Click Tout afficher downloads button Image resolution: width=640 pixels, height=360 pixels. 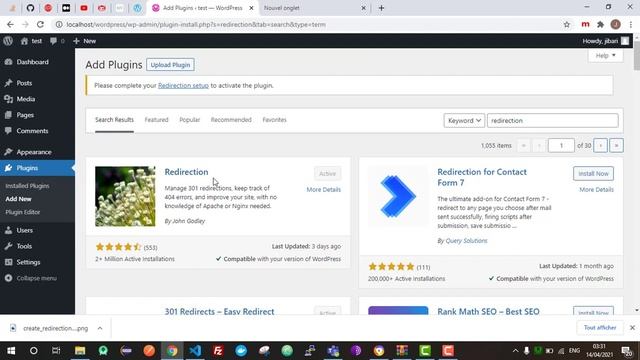pyautogui.click(x=600, y=328)
